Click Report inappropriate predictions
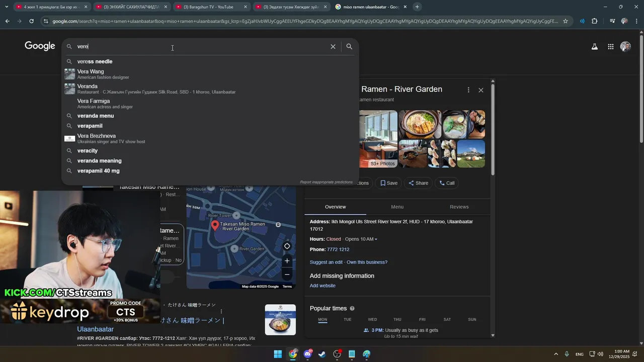 coord(326,182)
